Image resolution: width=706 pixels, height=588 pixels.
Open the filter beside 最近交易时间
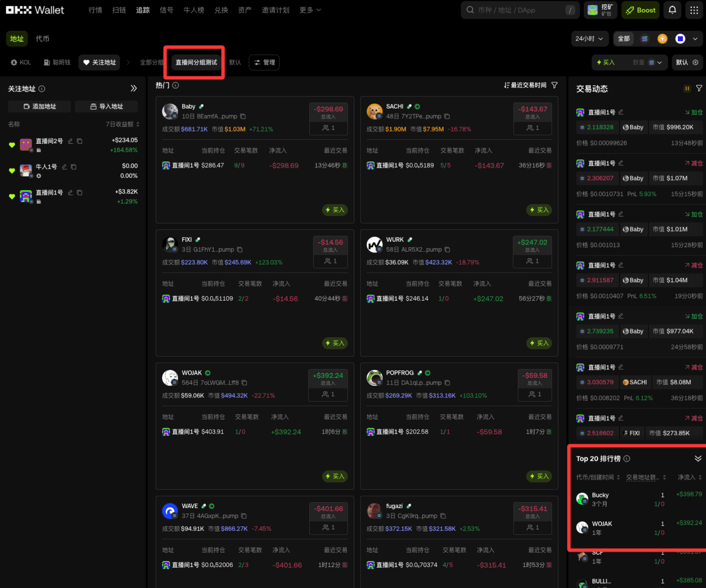(x=554, y=85)
